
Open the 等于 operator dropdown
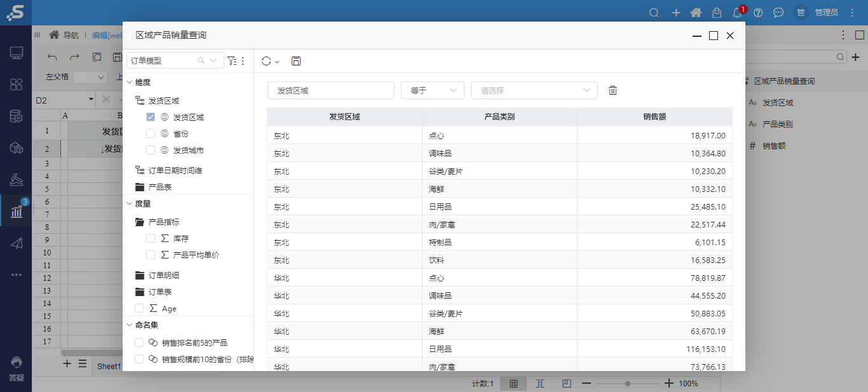tap(433, 90)
